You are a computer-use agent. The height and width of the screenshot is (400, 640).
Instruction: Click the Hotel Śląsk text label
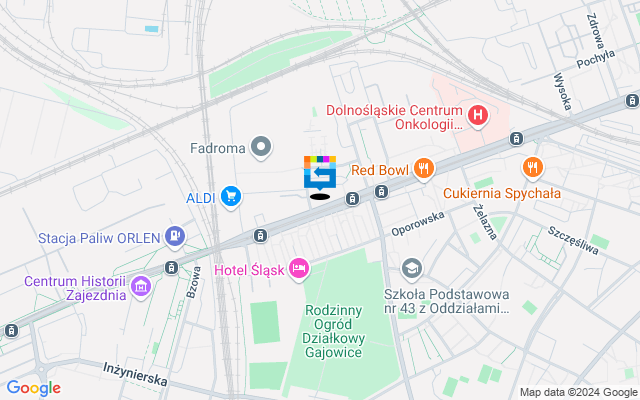click(x=249, y=270)
